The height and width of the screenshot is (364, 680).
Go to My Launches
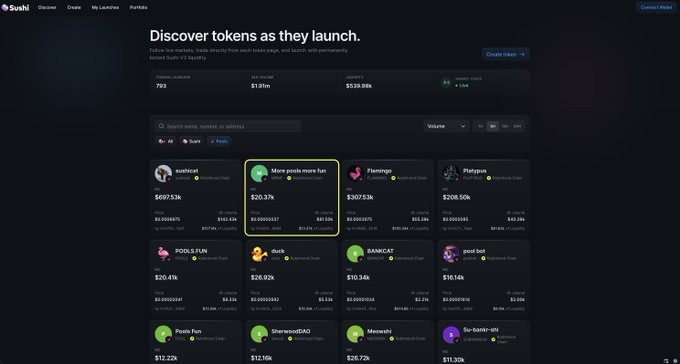coord(105,7)
